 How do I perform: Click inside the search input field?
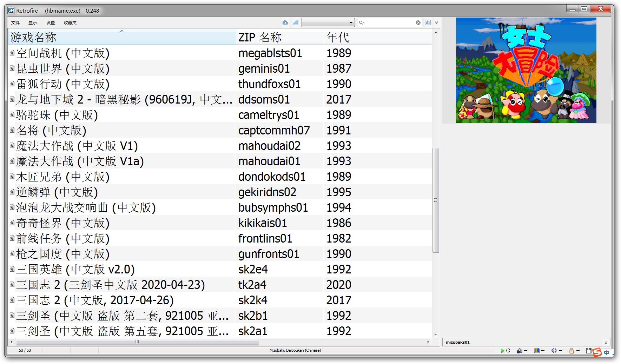pos(390,22)
